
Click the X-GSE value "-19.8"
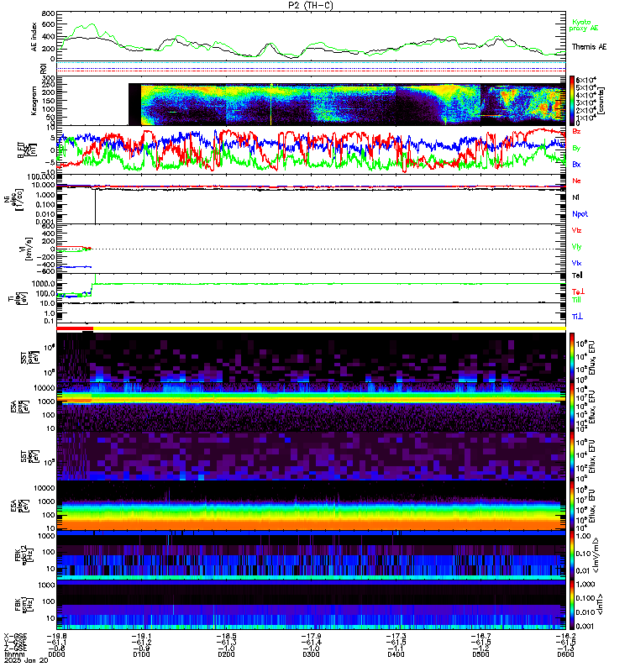point(56,637)
